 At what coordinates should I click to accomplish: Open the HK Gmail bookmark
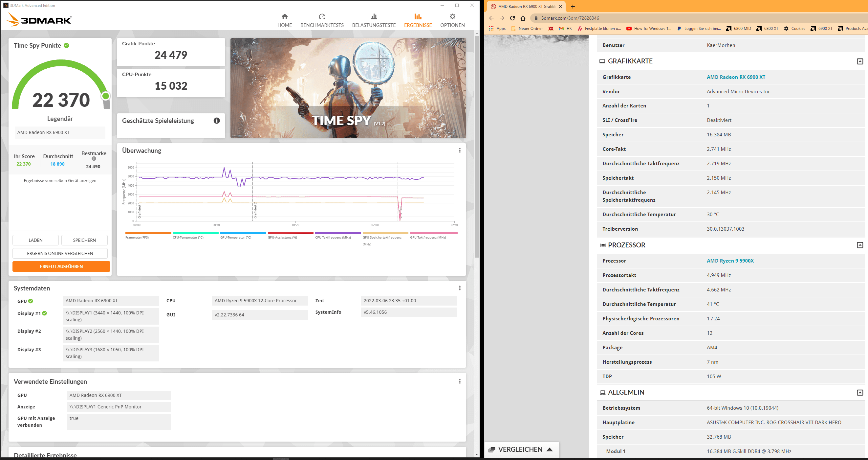pyautogui.click(x=565, y=29)
